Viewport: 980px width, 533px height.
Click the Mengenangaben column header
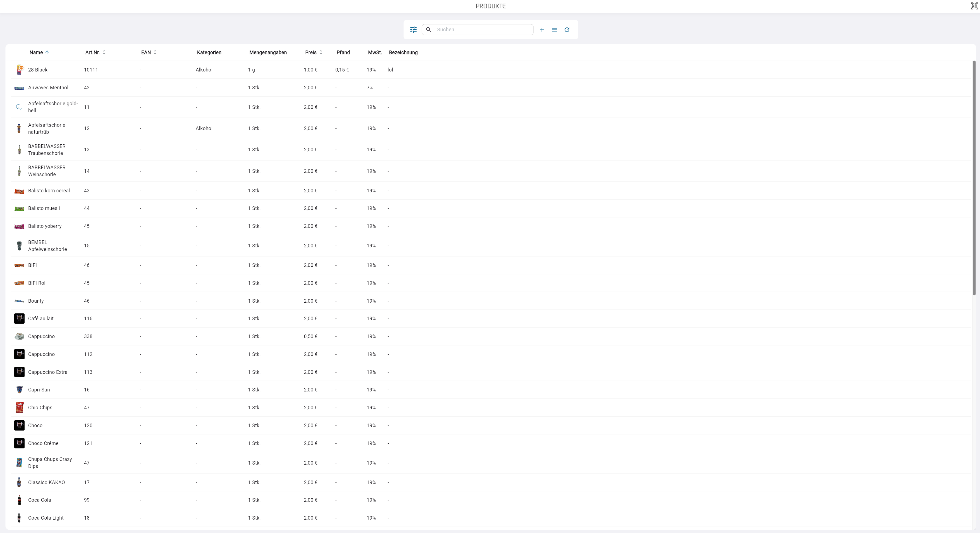coord(268,52)
